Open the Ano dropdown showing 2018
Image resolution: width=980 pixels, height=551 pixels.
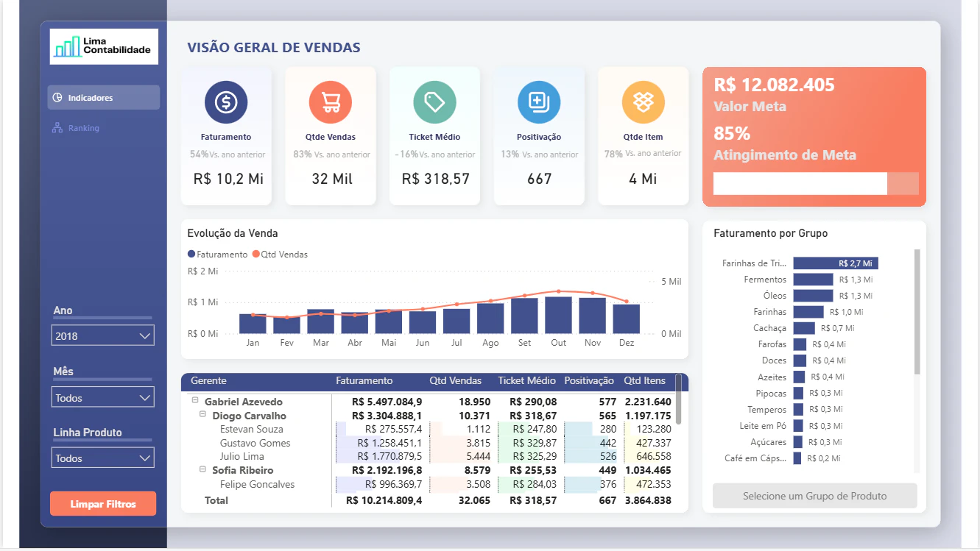coord(103,335)
